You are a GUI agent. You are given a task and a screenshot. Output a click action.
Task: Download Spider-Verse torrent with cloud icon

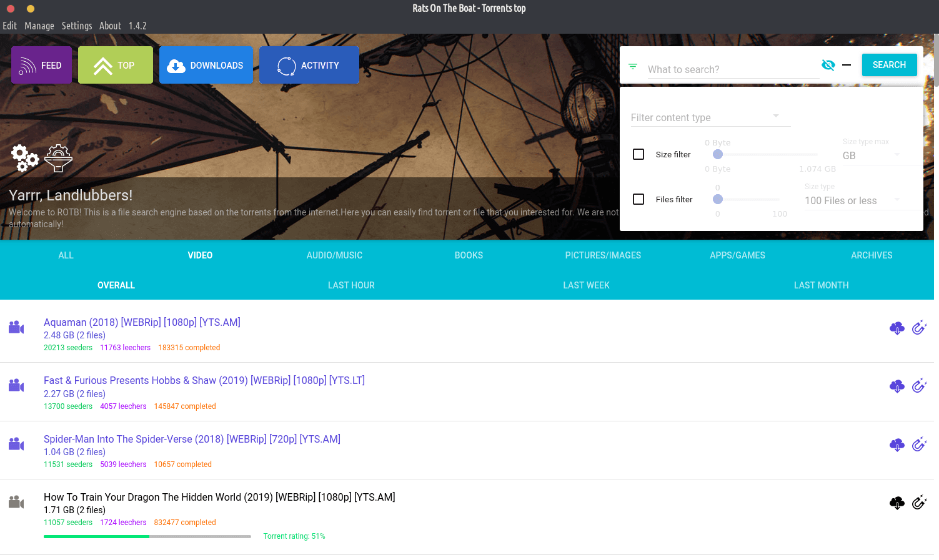click(897, 445)
